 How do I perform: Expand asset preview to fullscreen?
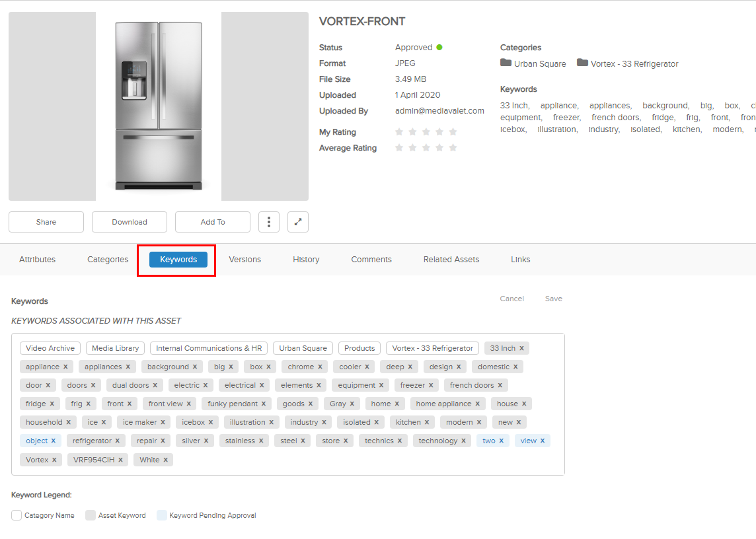pyautogui.click(x=298, y=222)
